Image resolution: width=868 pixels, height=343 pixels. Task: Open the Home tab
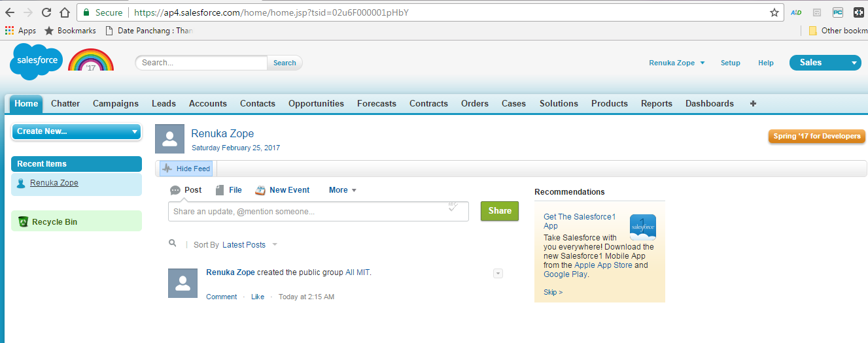pos(26,103)
